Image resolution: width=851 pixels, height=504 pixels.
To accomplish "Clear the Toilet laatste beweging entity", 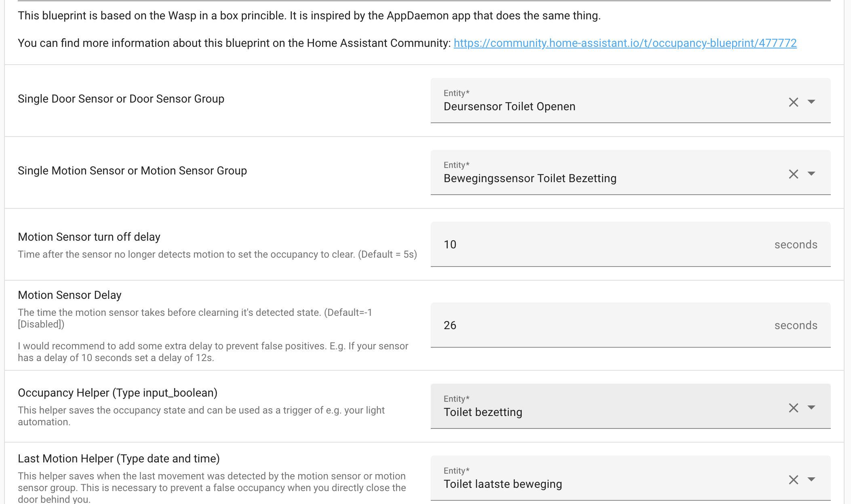I will coord(793,480).
